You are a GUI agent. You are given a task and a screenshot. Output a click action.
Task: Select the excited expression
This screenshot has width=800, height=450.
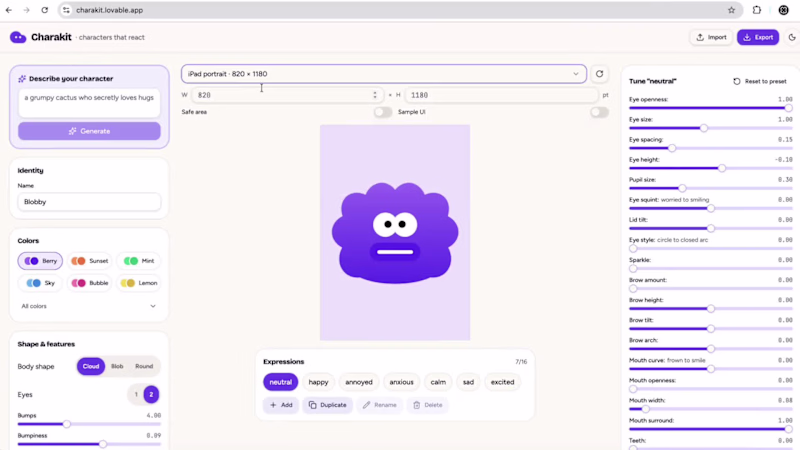[x=503, y=382]
